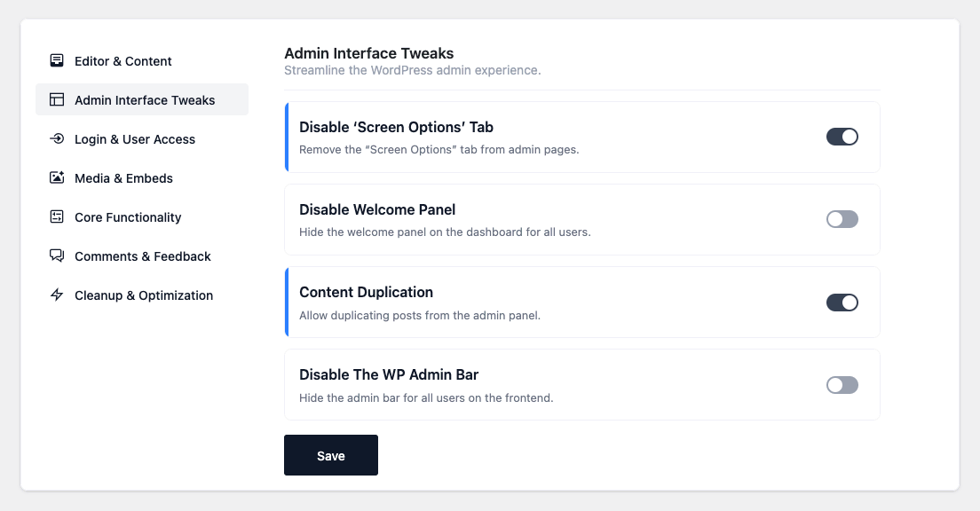Open Comments & Feedback settings

(142, 256)
